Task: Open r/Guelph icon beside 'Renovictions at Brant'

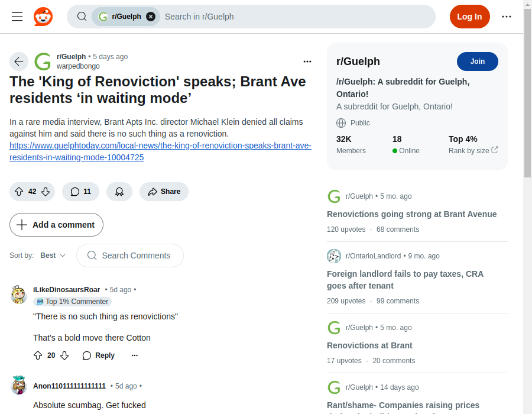Action: tap(334, 328)
